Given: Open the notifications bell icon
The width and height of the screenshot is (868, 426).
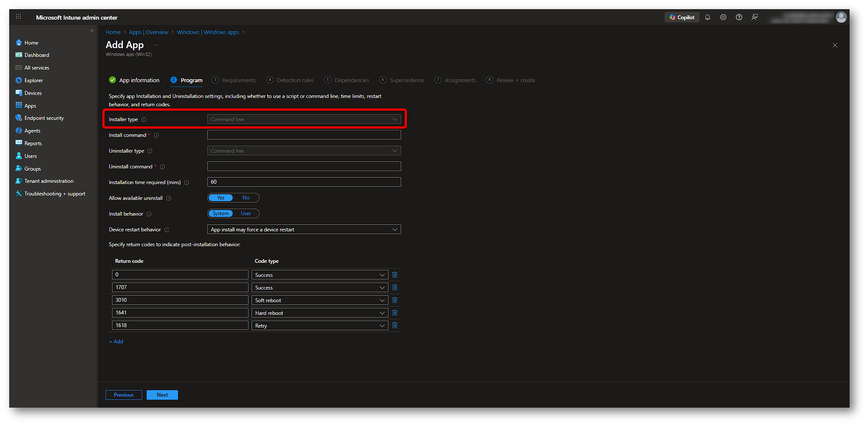Looking at the screenshot, I should 707,17.
